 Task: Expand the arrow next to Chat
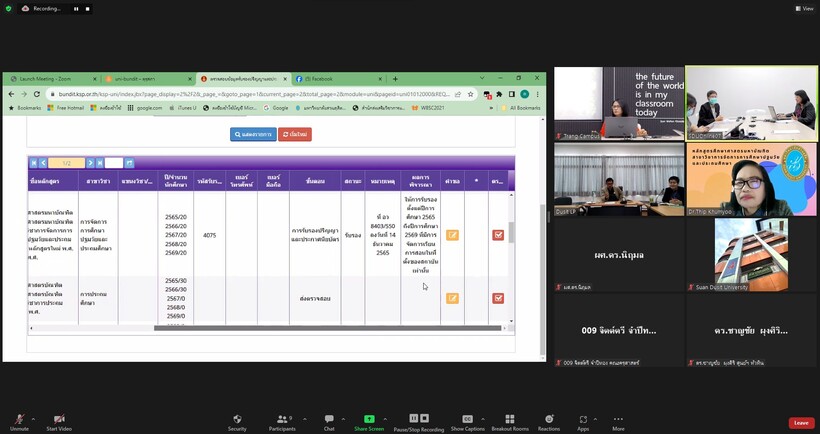click(343, 419)
